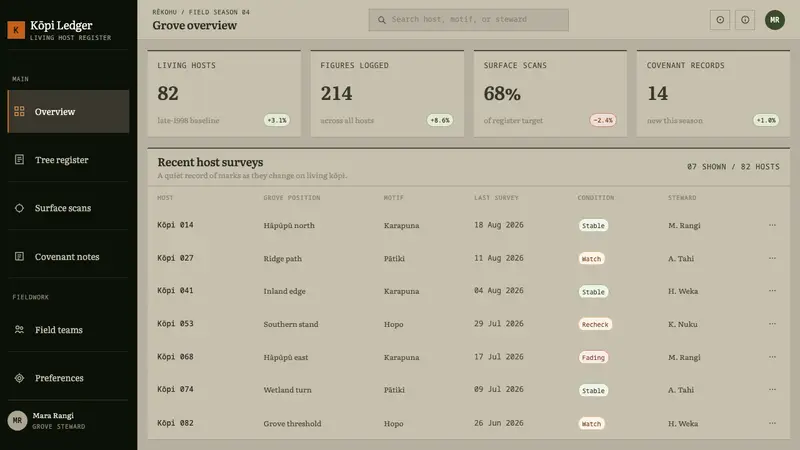Select host Kōpi 053

tap(175, 324)
